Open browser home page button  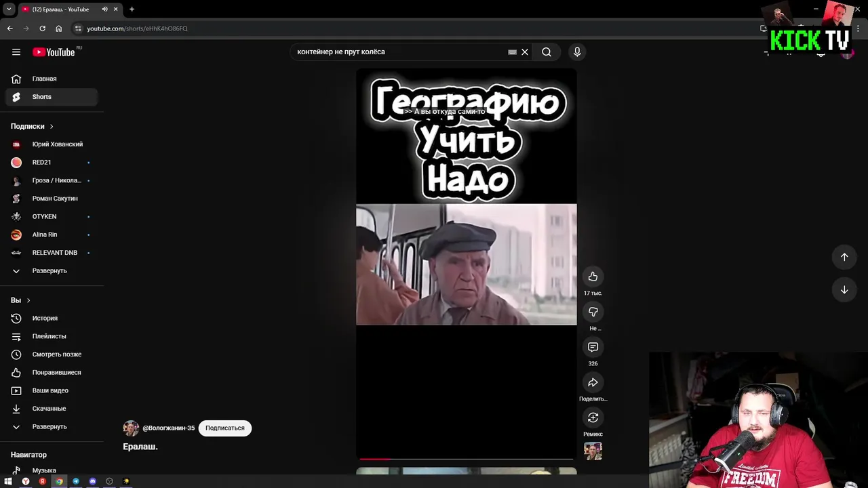point(58,28)
